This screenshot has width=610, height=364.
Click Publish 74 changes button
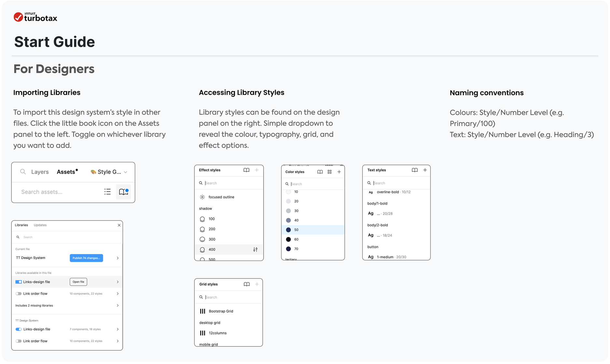pos(86,258)
